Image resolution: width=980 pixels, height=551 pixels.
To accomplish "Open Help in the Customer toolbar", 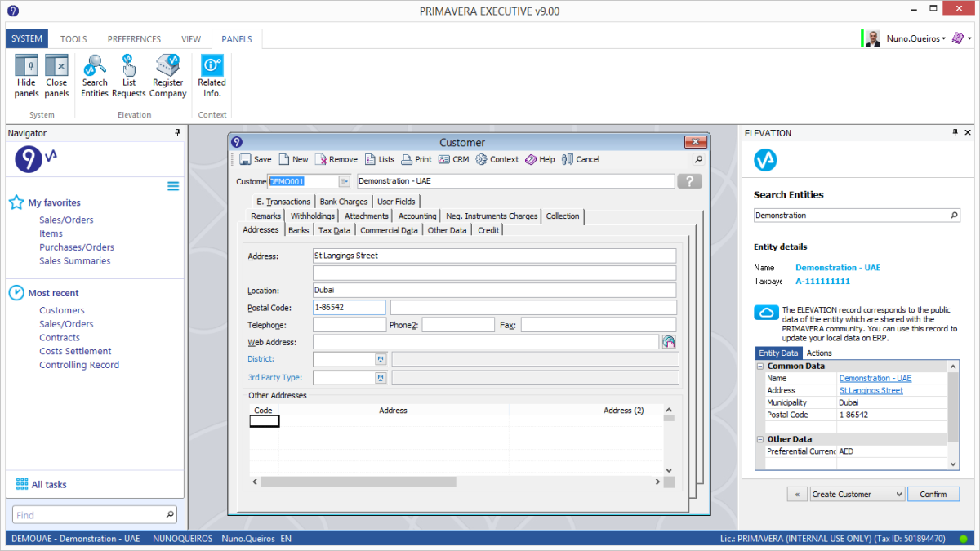I will pos(540,159).
